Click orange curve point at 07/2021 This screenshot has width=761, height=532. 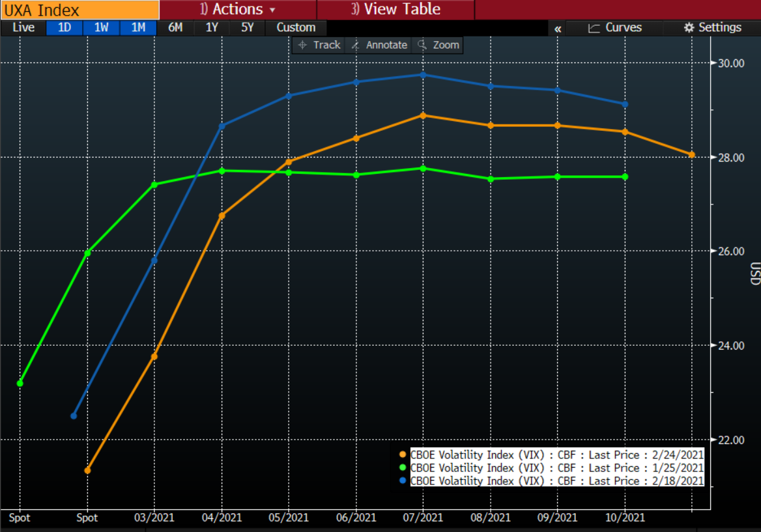424,115
